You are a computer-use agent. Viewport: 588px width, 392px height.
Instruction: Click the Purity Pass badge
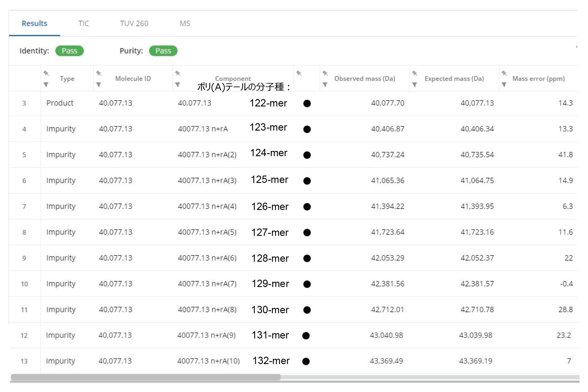(x=163, y=51)
